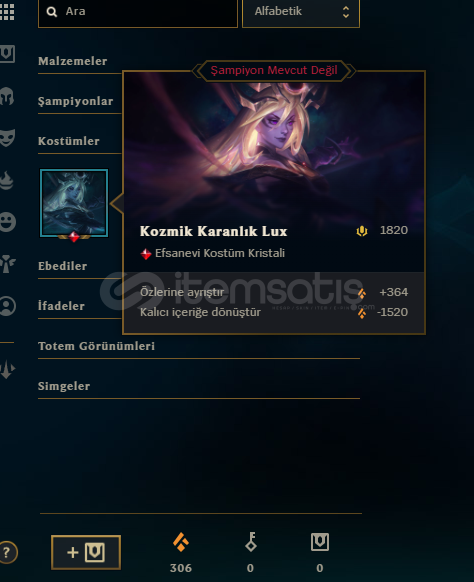Expand the Simgeler section
Screen dimensions: 474x582
(x=199, y=387)
